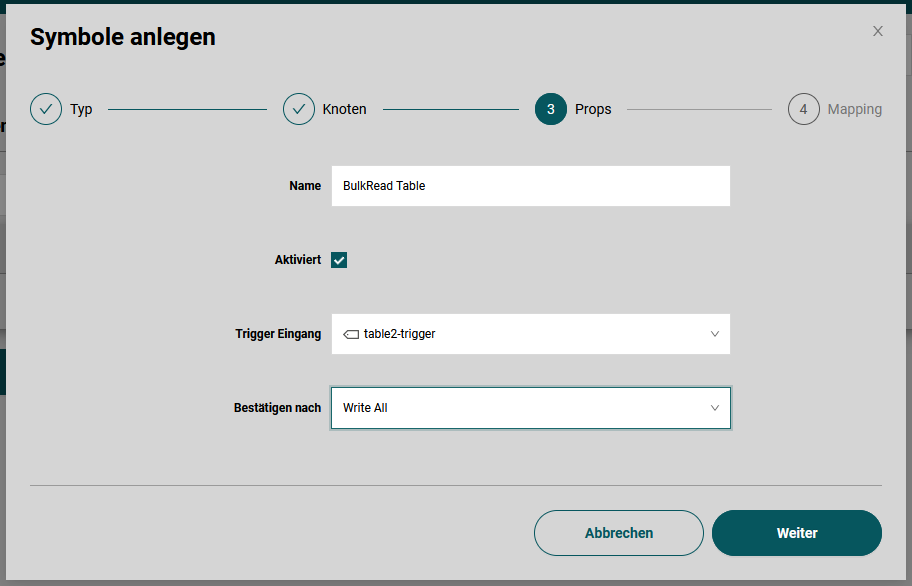Click the input node tag icon beside table2-trigger

click(351, 334)
